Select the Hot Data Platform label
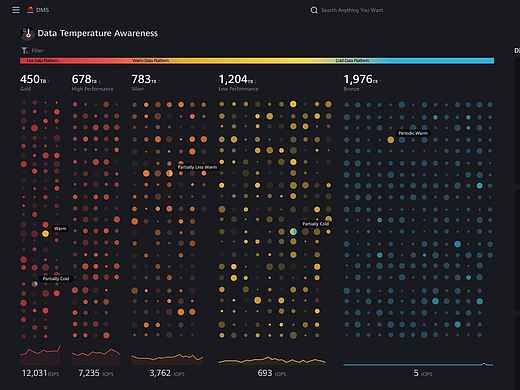 point(43,61)
